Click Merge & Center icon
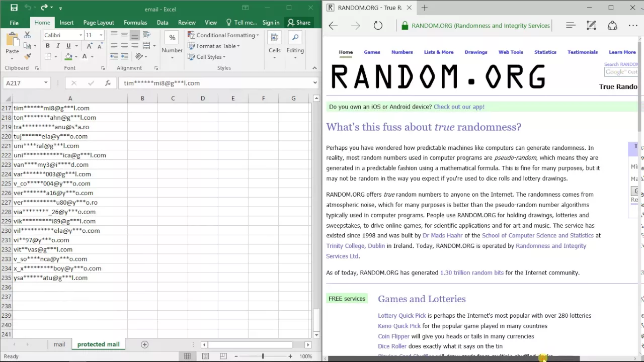Image resolution: width=644 pixels, height=362 pixels. tap(145, 46)
